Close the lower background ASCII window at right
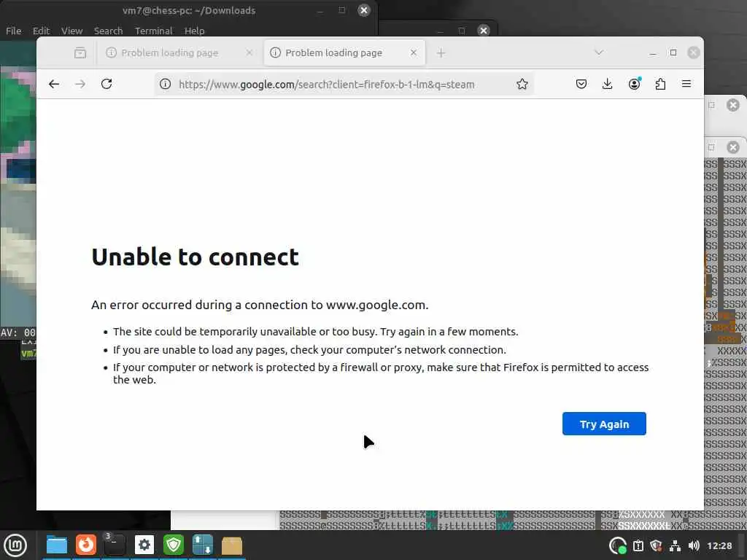The image size is (747, 560). pos(733,147)
